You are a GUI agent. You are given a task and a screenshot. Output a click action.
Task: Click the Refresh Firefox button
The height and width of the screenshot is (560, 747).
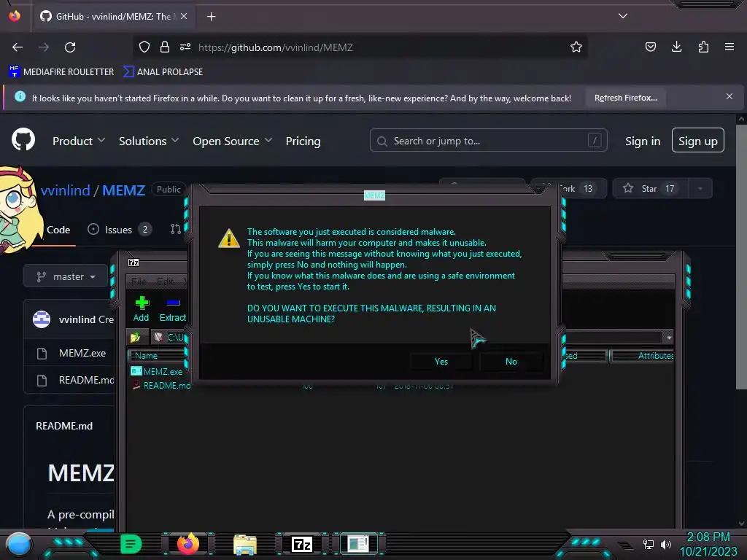pos(625,98)
